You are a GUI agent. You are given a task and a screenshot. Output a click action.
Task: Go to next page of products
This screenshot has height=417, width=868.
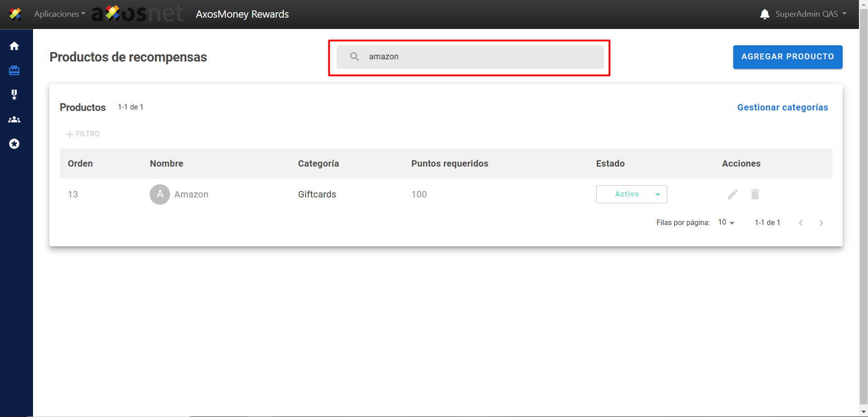[821, 223]
